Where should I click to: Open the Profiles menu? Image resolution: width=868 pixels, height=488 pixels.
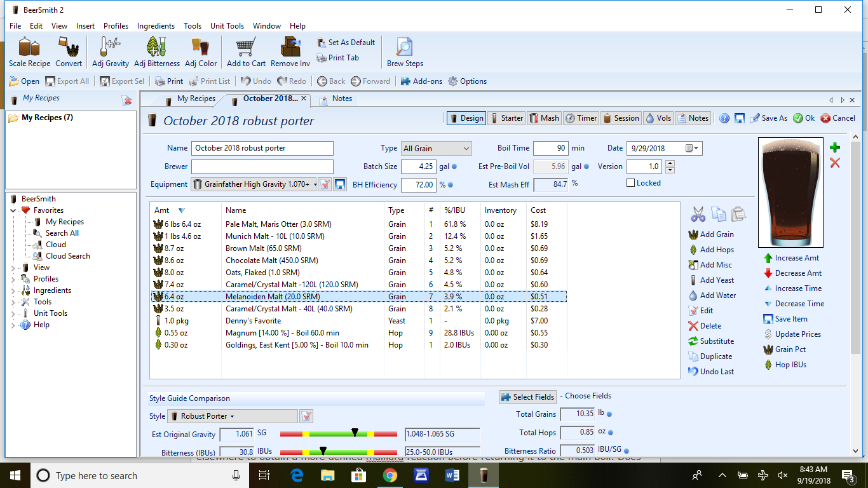click(116, 26)
